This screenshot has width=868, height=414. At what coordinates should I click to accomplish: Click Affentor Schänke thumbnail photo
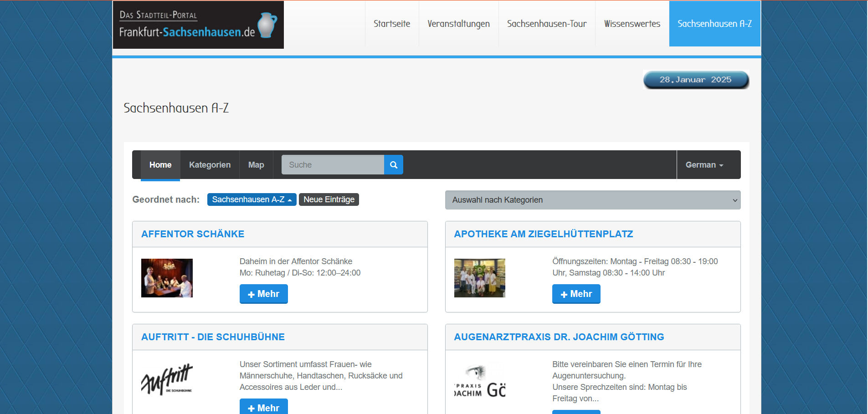tap(167, 278)
